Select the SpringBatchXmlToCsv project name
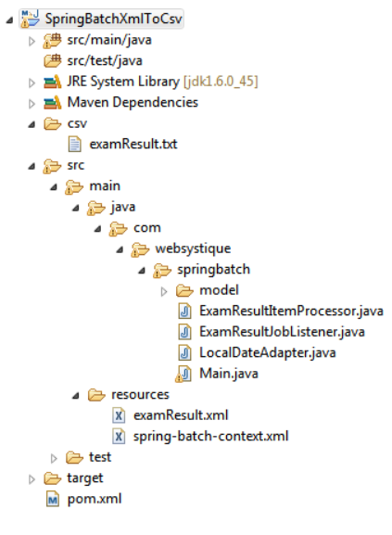Screen dimensions: 392x535 [x=113, y=19]
